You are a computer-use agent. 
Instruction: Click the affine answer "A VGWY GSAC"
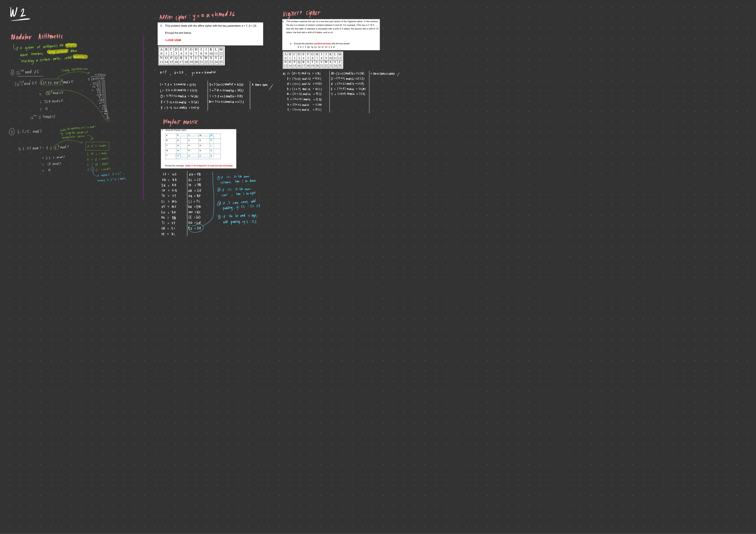pyautogui.click(x=260, y=85)
